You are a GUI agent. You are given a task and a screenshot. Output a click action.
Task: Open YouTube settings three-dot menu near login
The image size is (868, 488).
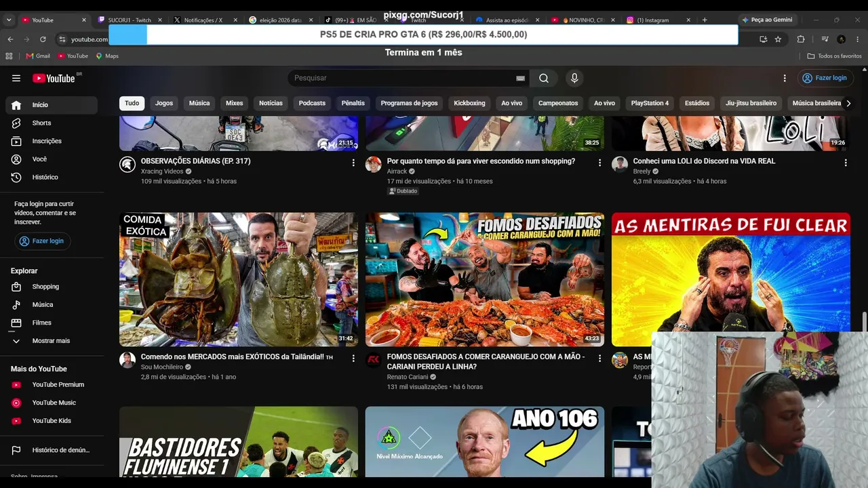coord(785,78)
